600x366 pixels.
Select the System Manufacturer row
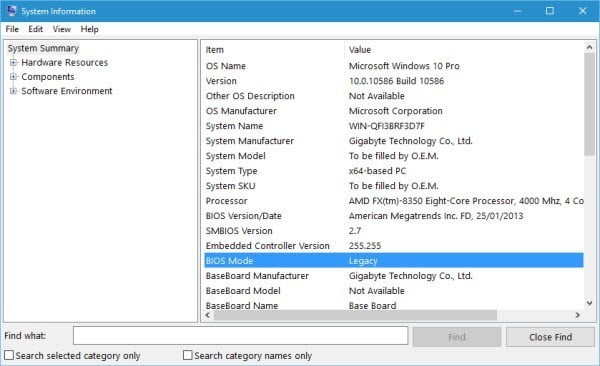point(394,141)
